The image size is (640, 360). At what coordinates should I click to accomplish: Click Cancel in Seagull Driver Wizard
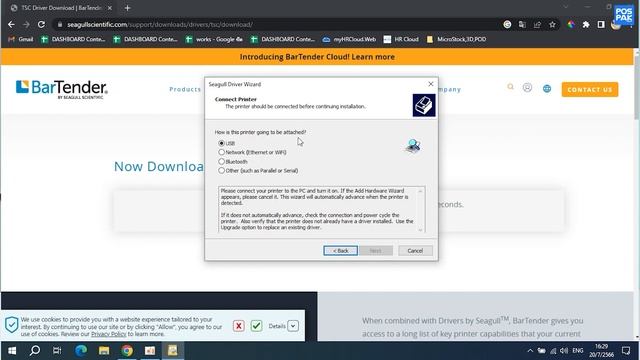[x=415, y=251]
